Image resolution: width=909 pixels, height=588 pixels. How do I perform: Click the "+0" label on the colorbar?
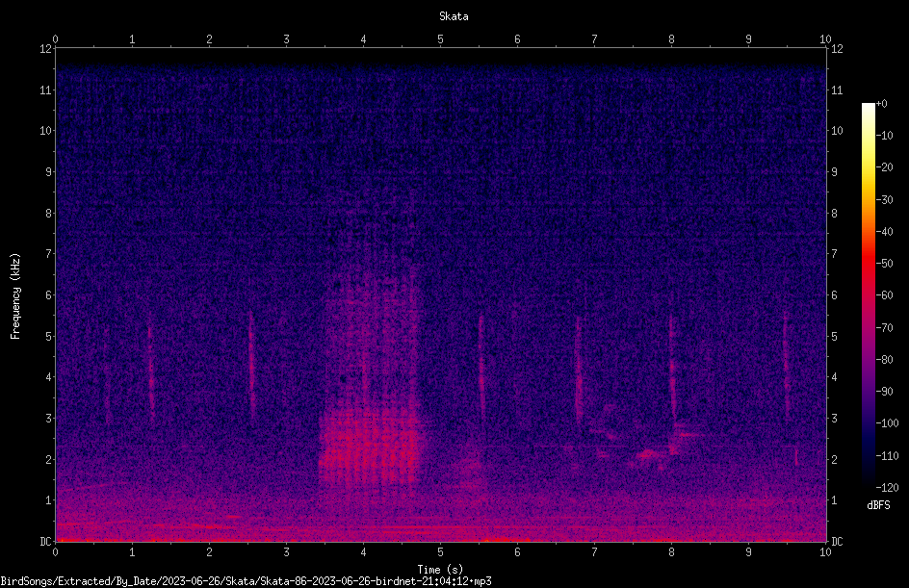click(x=882, y=104)
